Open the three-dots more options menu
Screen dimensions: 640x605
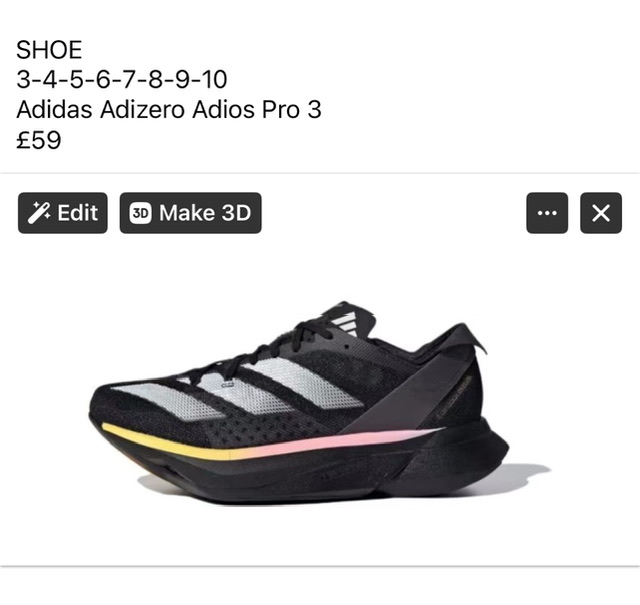coord(547,213)
